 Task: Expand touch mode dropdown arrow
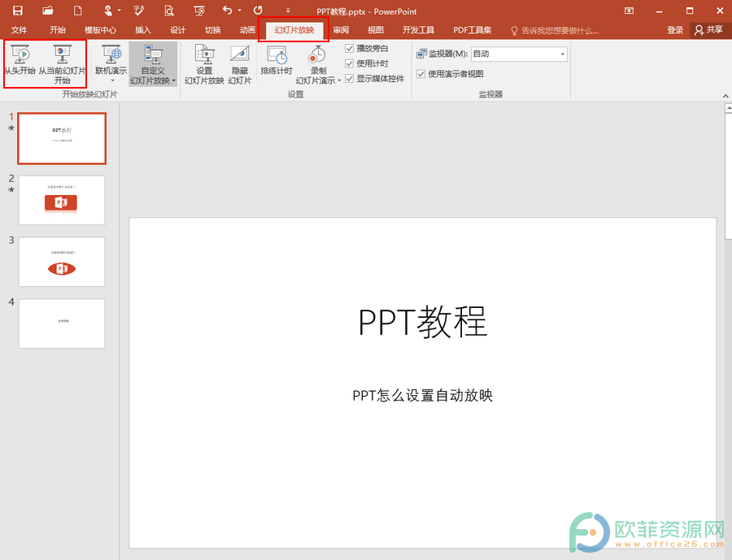pos(120,11)
